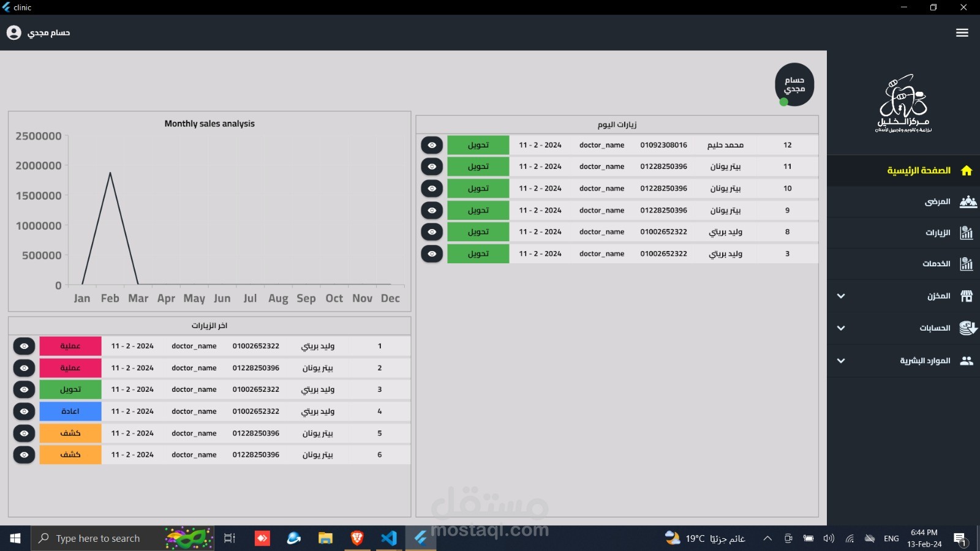Expand the الموارد البشرية sidebar section
980x551 pixels.
tap(841, 361)
